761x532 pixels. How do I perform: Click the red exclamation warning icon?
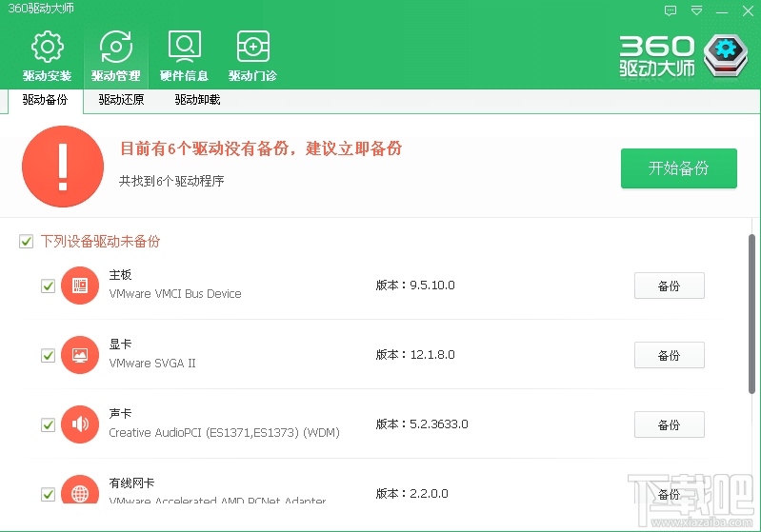63,167
